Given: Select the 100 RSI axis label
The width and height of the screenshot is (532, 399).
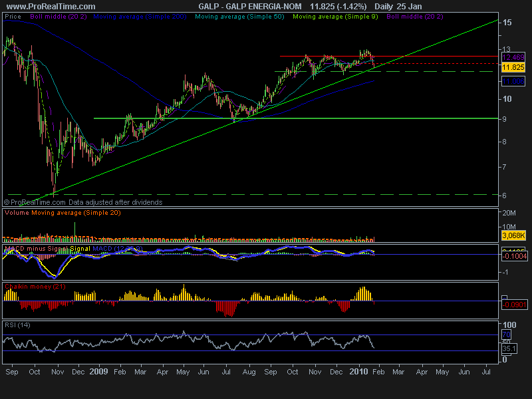Looking at the screenshot, I should 509,325.
